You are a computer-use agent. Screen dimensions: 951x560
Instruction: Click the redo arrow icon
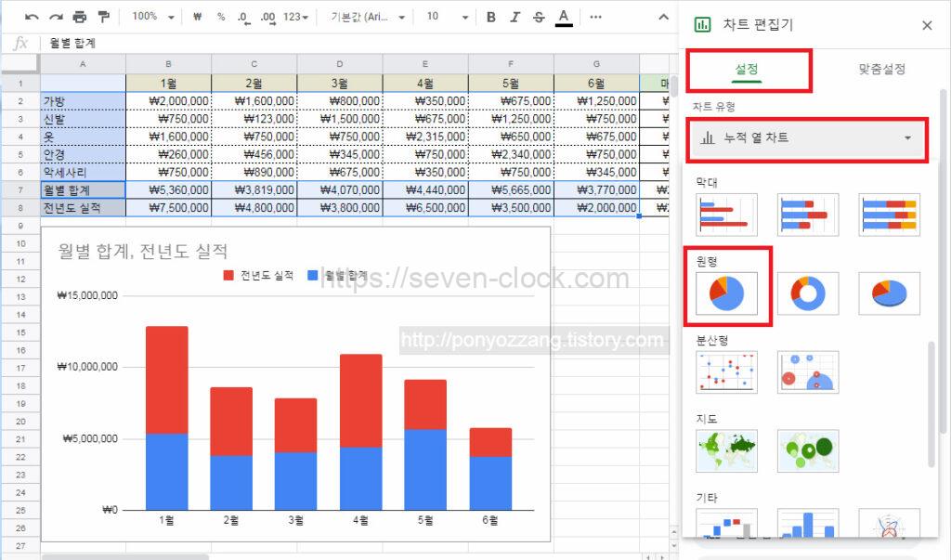(x=56, y=17)
